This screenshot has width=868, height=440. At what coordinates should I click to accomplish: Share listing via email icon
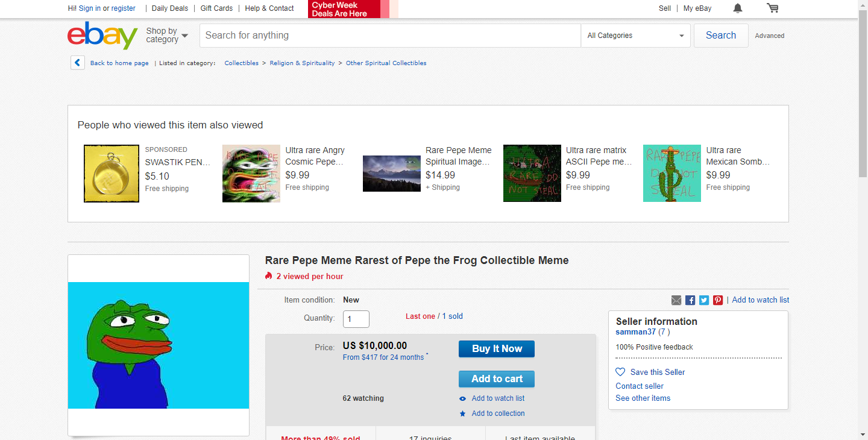[676, 300]
